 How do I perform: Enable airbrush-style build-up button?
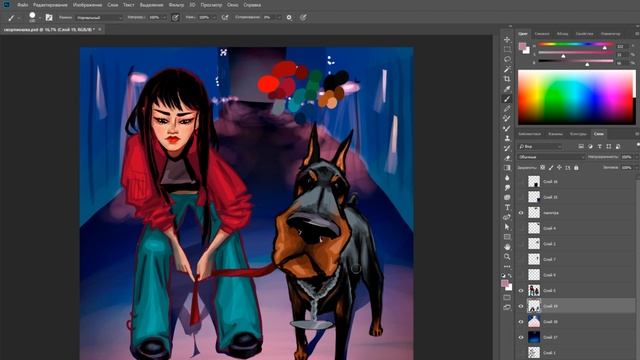point(225,18)
